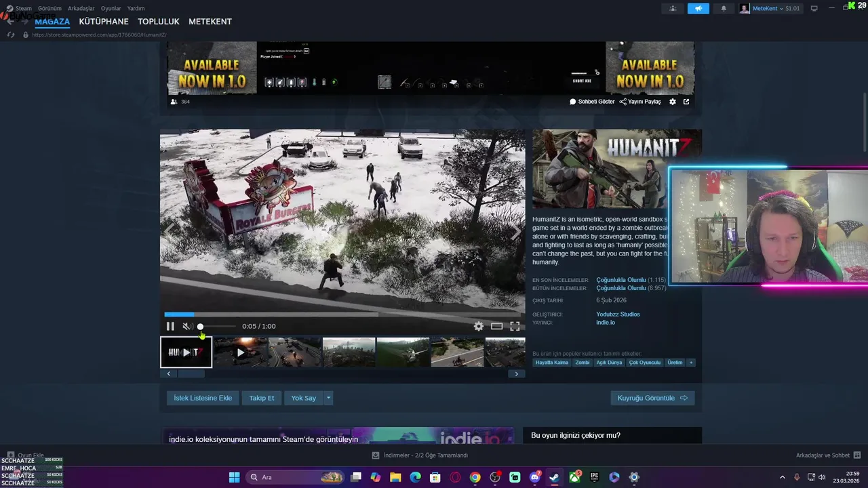Show previous media with left arrow on video
868x488 pixels.
pyautogui.click(x=170, y=230)
